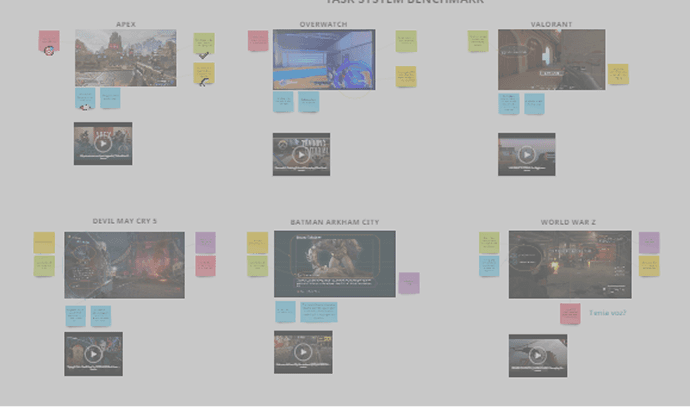
Task: Select the yellow sticky note beside Overwatch
Action: point(406,77)
